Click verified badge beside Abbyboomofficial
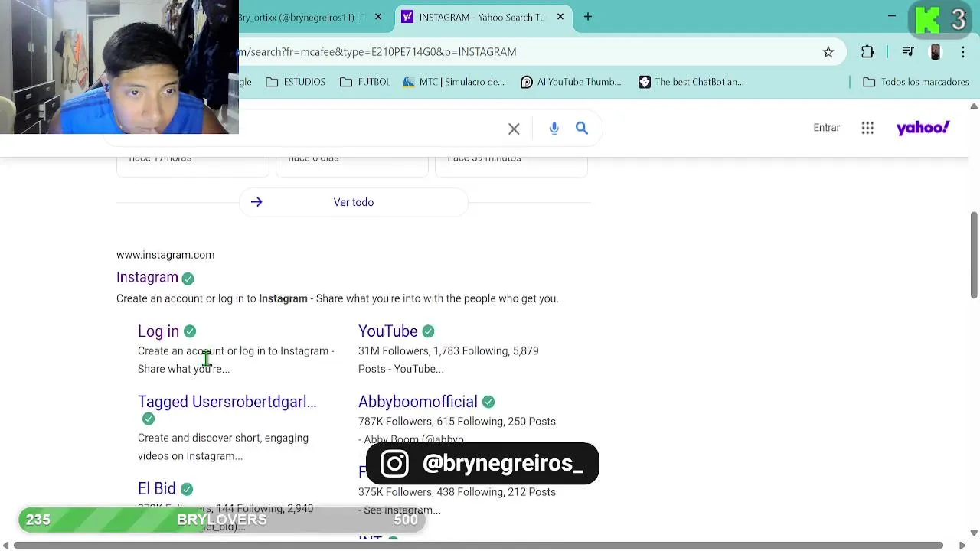The height and width of the screenshot is (551, 980). click(488, 402)
